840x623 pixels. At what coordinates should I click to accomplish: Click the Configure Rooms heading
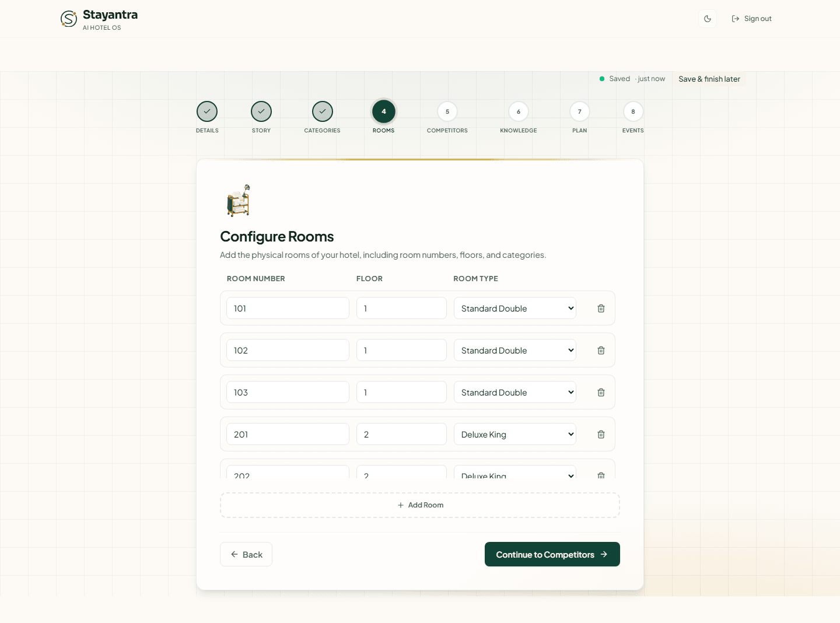[277, 236]
